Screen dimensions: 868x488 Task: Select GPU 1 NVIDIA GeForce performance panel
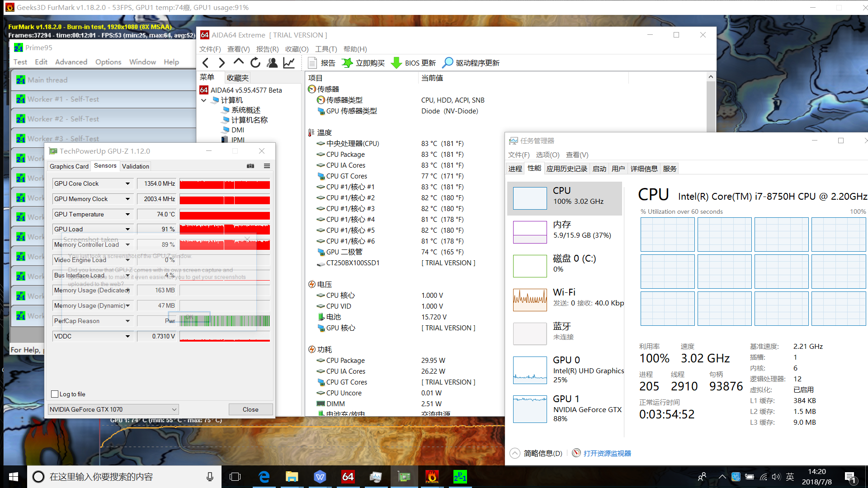point(565,408)
